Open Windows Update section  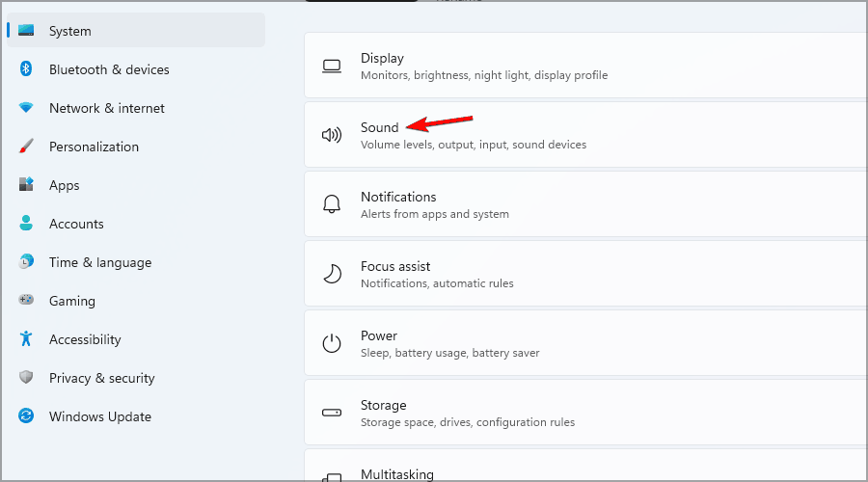[99, 416]
